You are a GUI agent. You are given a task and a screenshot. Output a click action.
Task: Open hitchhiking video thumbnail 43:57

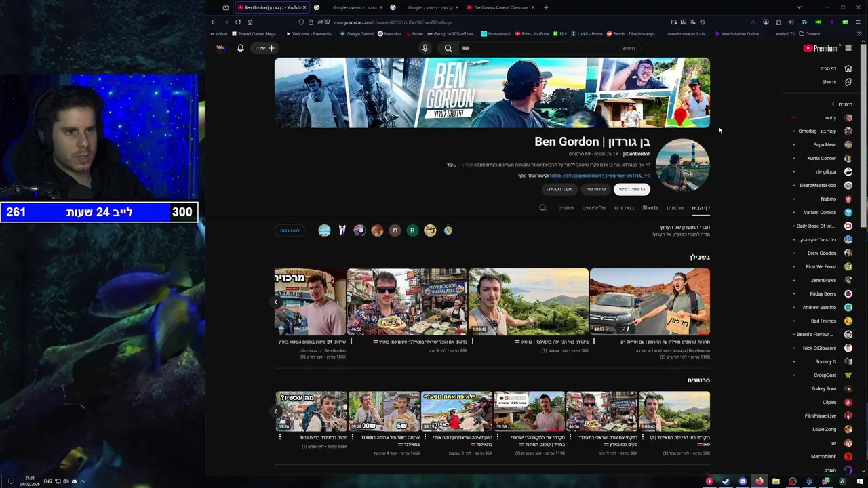[650, 302]
